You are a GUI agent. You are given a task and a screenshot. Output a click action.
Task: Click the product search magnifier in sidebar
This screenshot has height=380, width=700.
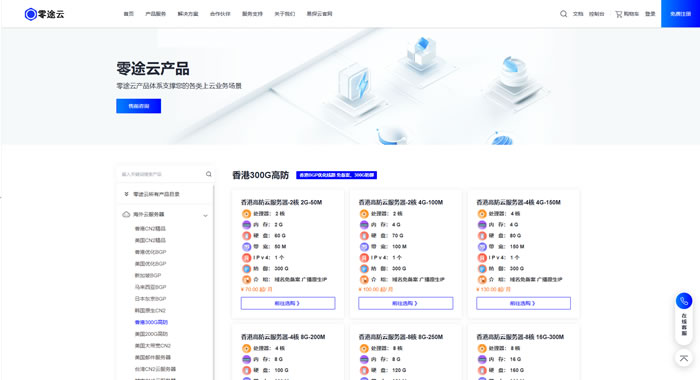click(x=208, y=174)
